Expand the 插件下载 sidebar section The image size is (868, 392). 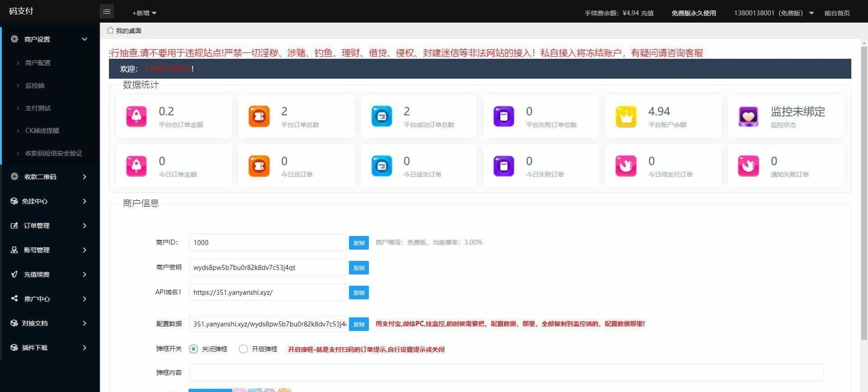pyautogui.click(x=85, y=347)
